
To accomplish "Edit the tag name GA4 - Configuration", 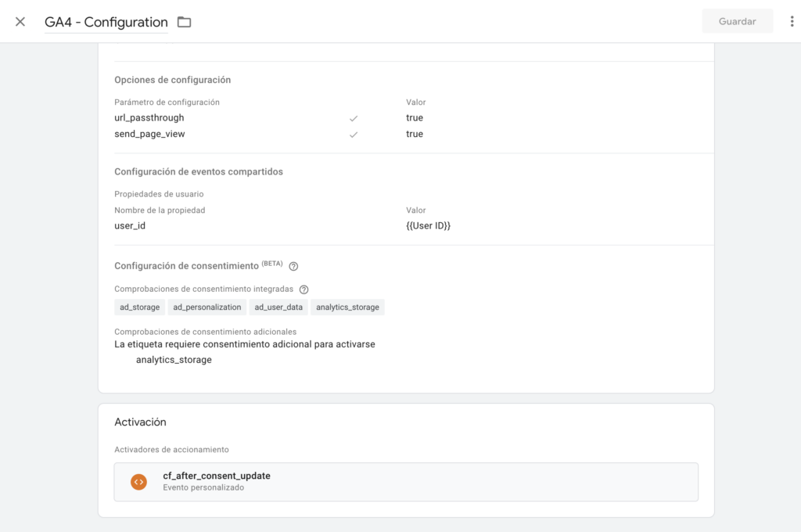I will coord(106,22).
